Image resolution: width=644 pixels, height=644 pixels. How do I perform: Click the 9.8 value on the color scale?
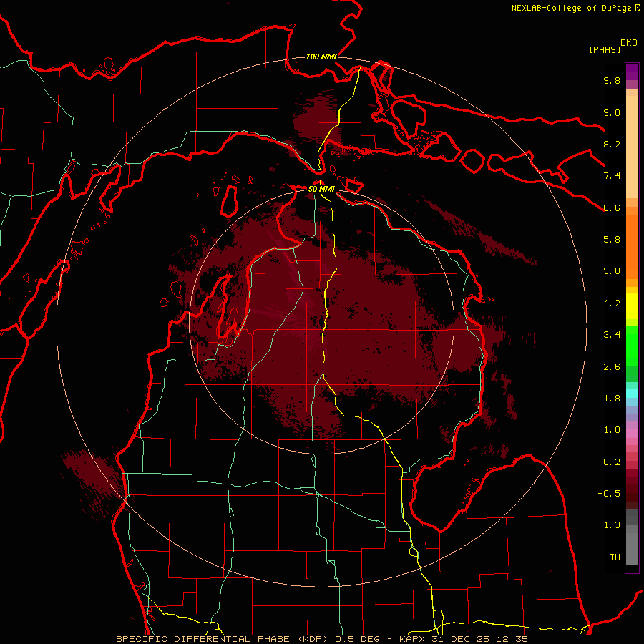click(612, 80)
